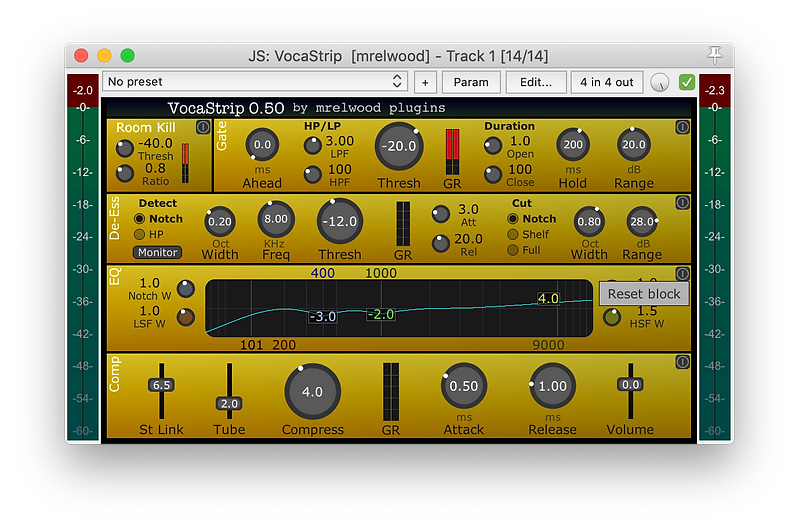
Task: Click the plus preset button
Action: (425, 82)
